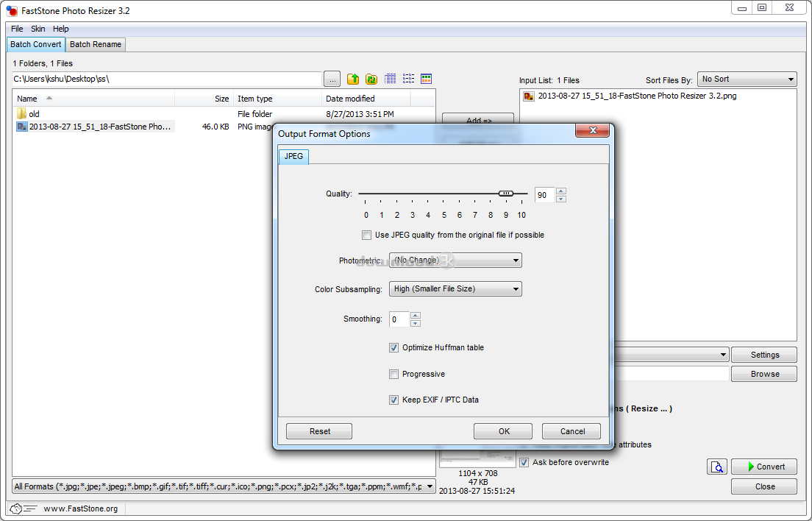The width and height of the screenshot is (812, 521).
Task: Click the old folder icon
Action: tap(21, 113)
